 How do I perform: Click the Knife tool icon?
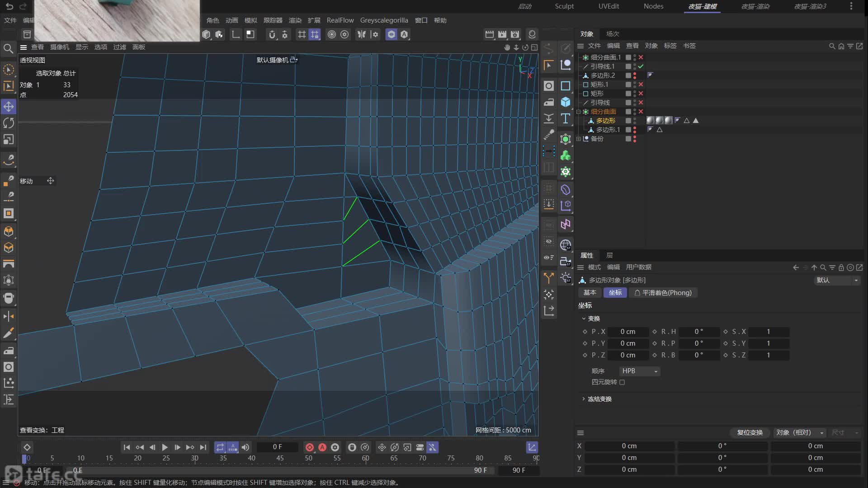tap(9, 333)
